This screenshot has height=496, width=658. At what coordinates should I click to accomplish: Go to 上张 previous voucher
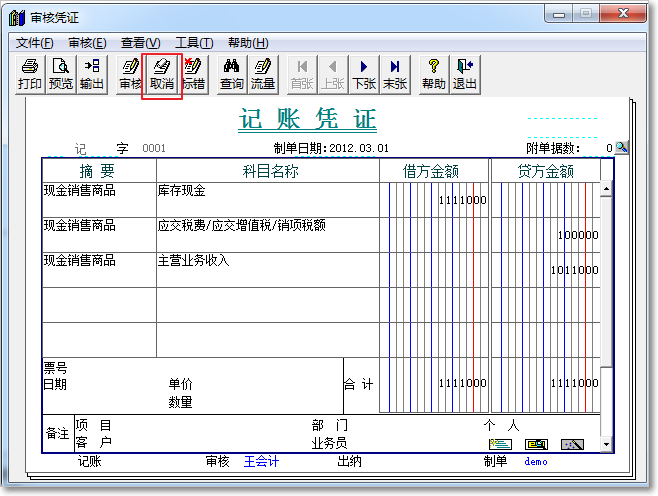[333, 75]
